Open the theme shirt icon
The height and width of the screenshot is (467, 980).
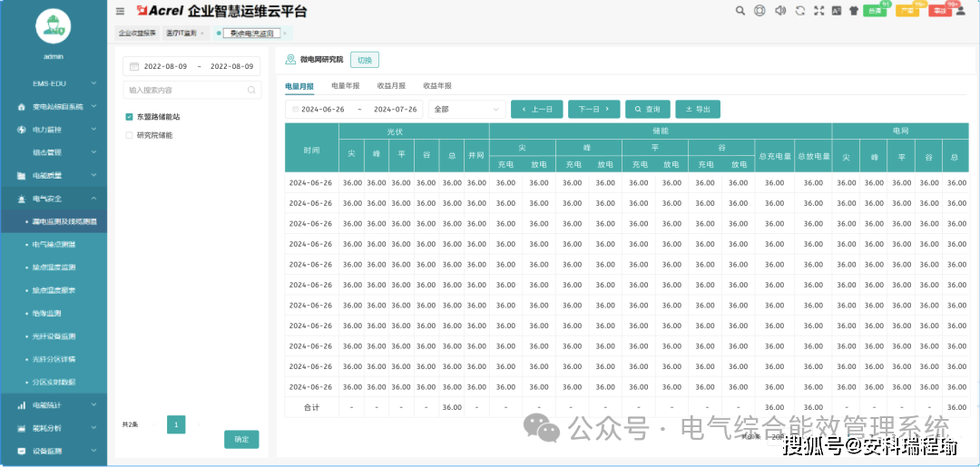click(x=840, y=11)
